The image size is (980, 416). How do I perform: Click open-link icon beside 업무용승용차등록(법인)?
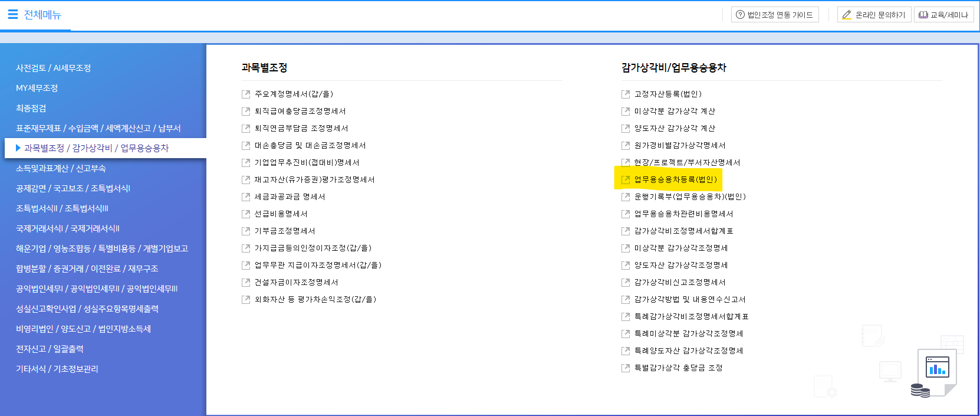coord(626,179)
